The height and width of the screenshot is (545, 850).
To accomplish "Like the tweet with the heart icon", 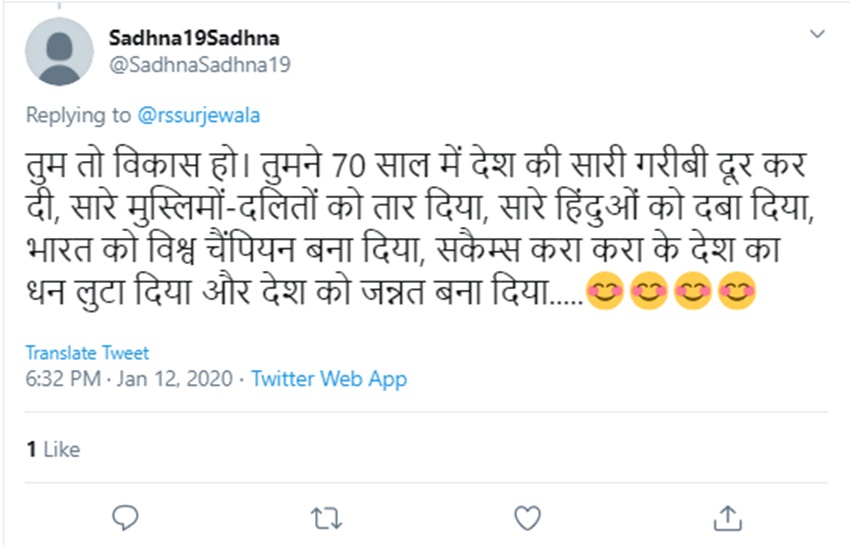I will point(527,517).
